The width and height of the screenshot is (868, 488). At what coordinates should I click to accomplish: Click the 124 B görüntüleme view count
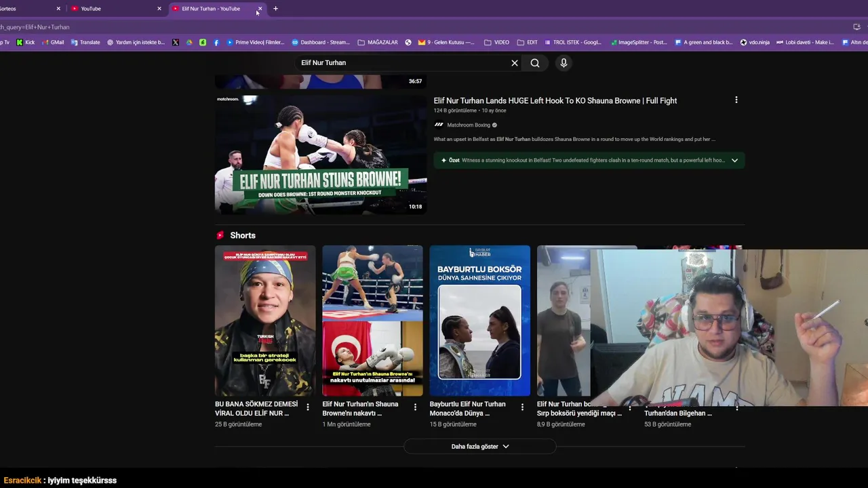click(x=455, y=110)
